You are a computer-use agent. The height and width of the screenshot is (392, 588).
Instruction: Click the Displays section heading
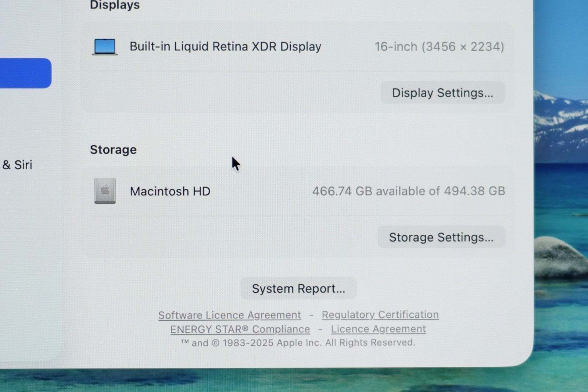click(115, 5)
